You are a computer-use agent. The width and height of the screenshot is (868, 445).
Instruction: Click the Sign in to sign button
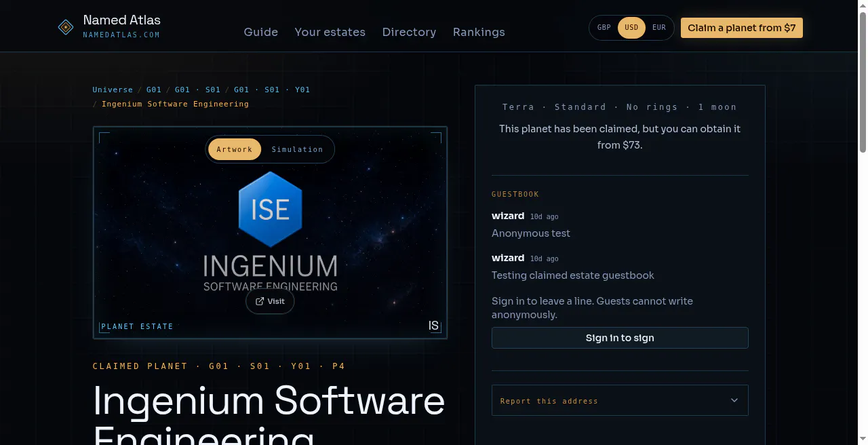click(x=620, y=338)
